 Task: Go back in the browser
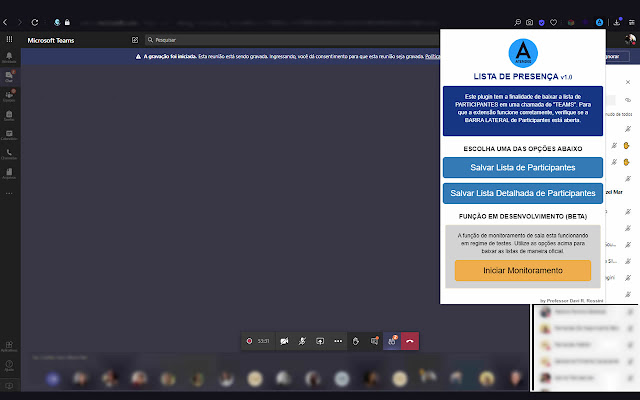5,22
